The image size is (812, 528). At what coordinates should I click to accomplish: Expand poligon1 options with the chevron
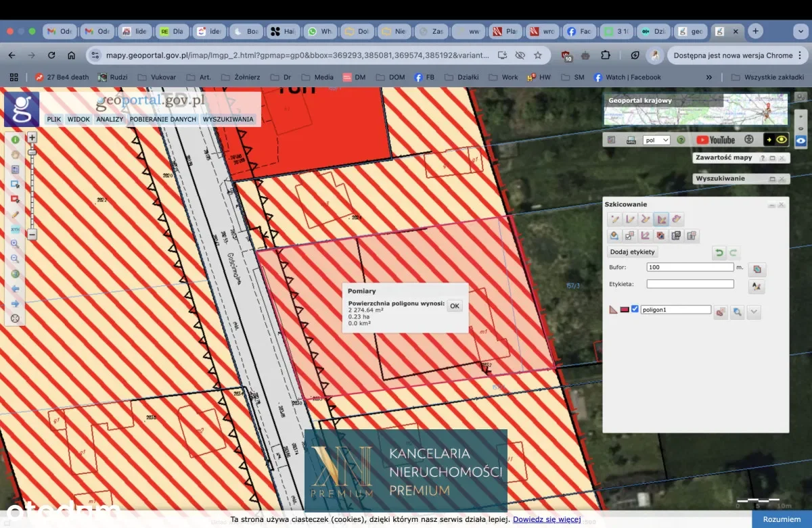[x=754, y=312]
